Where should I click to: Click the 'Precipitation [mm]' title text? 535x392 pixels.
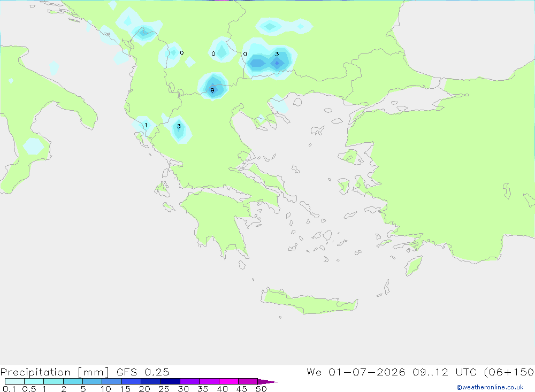[55, 372]
